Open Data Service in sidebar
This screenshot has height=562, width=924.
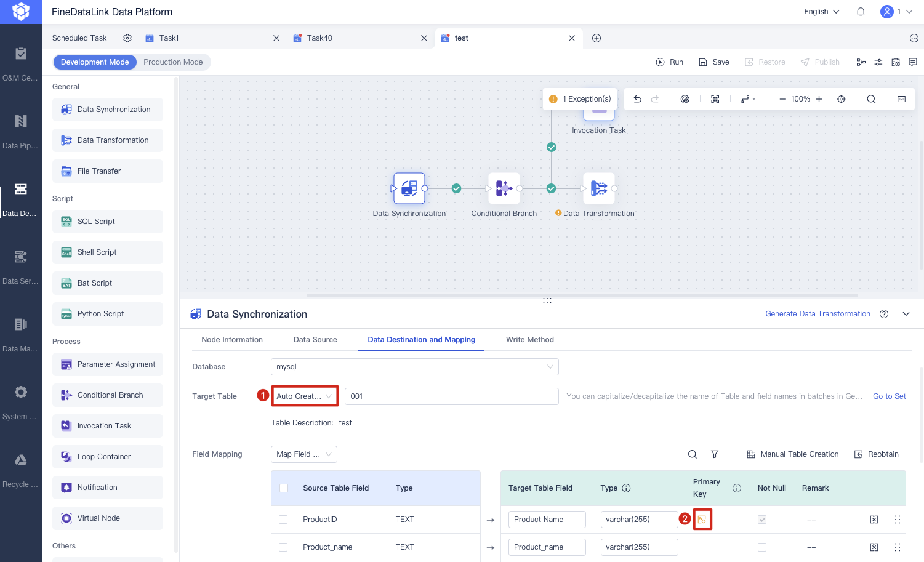(x=21, y=267)
